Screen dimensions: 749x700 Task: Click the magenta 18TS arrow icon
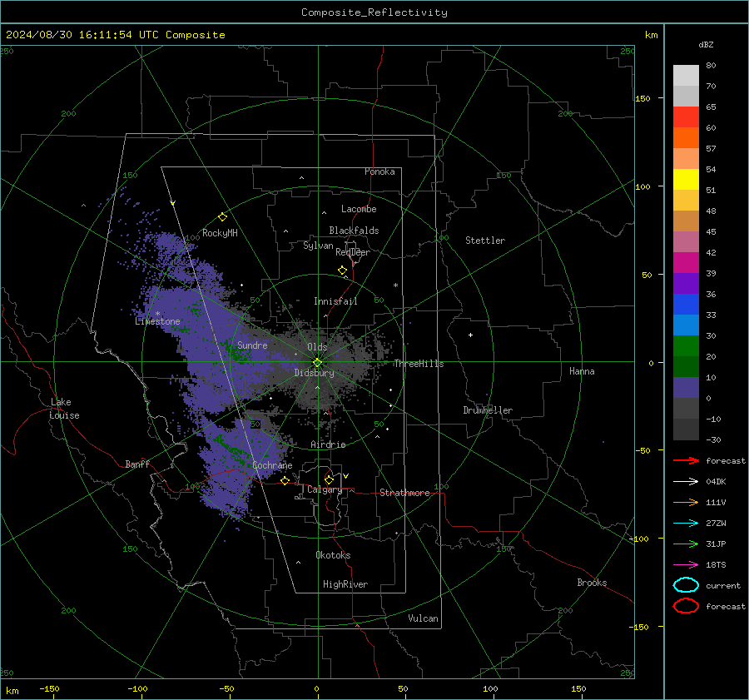click(x=686, y=565)
